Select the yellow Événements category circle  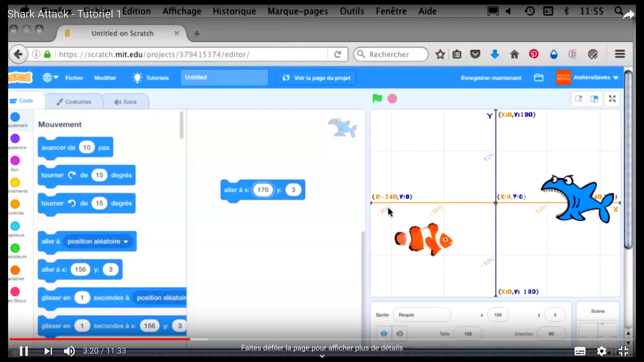[x=15, y=183]
